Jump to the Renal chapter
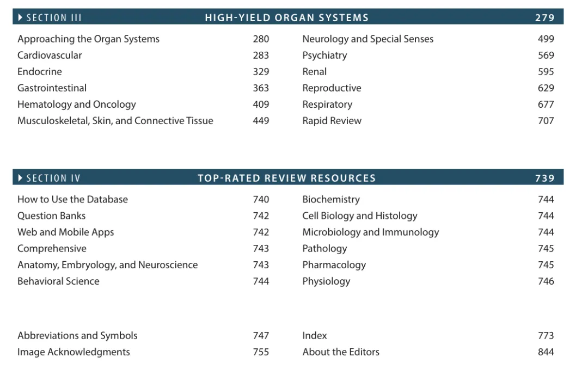 tap(315, 72)
